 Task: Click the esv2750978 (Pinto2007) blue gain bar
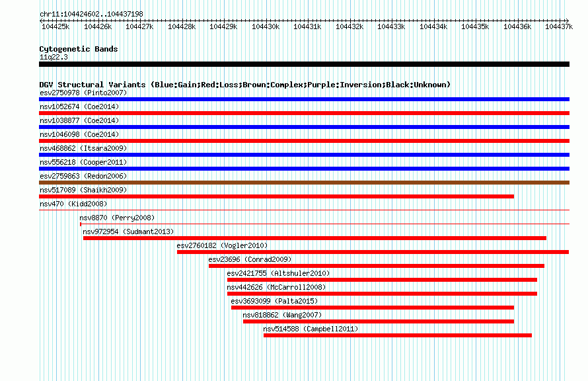304,99
